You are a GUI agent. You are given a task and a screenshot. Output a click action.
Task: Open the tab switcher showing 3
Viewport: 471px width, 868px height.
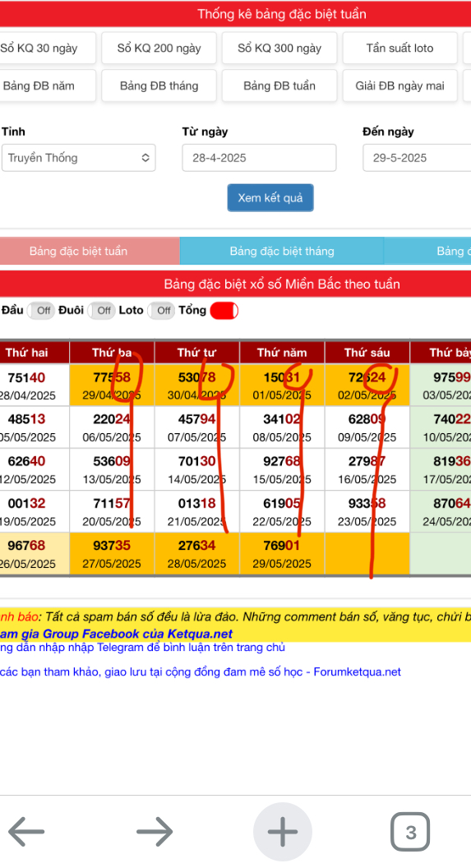click(410, 832)
